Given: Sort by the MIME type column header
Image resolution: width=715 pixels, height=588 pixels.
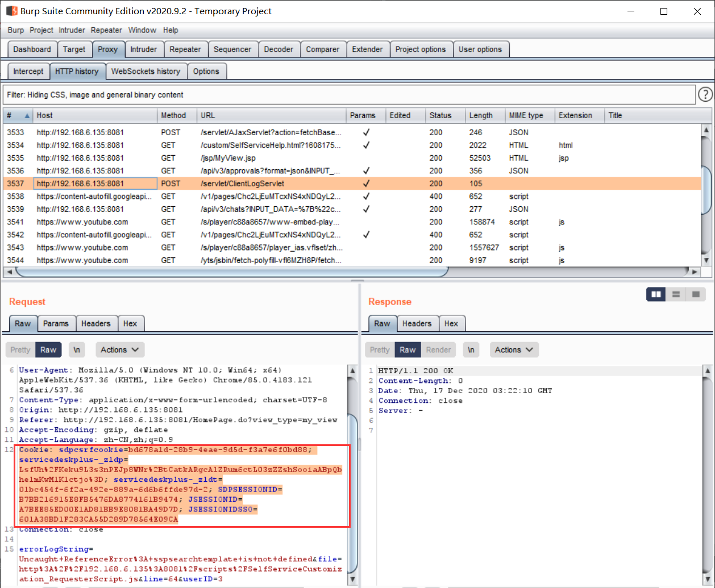Looking at the screenshot, I should (530, 115).
